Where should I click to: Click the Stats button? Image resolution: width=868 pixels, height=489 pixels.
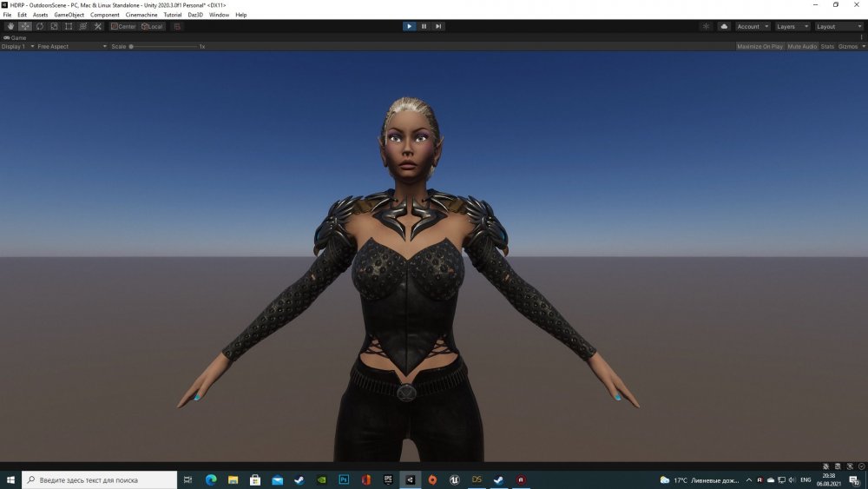[x=827, y=46]
